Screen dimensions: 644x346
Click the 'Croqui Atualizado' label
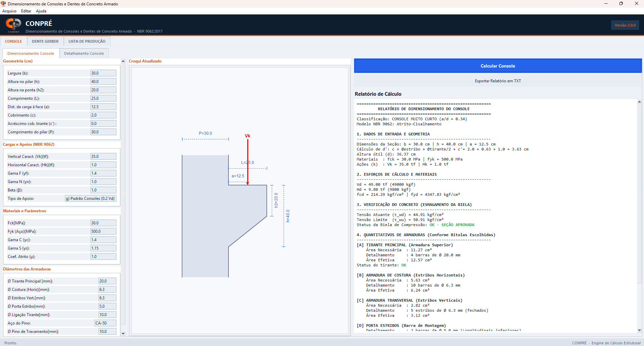coord(145,61)
